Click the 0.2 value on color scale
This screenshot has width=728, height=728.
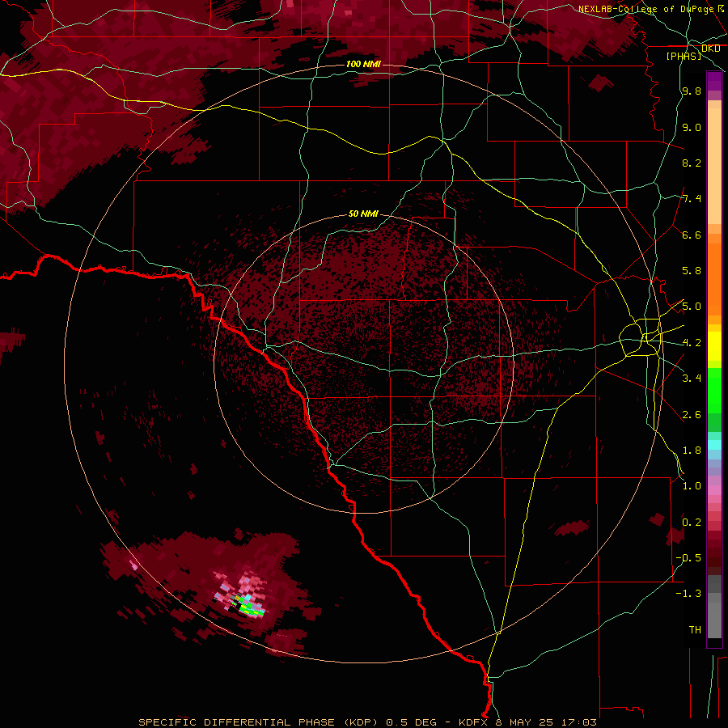(692, 522)
